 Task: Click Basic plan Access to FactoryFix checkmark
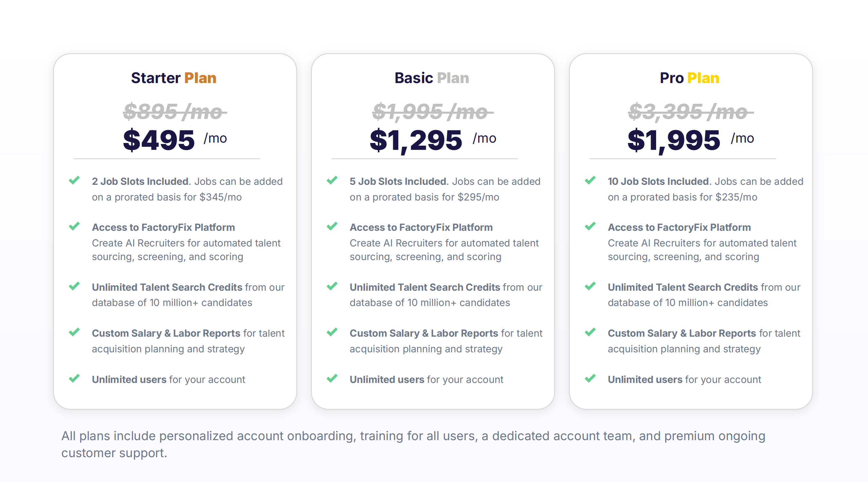coord(332,226)
